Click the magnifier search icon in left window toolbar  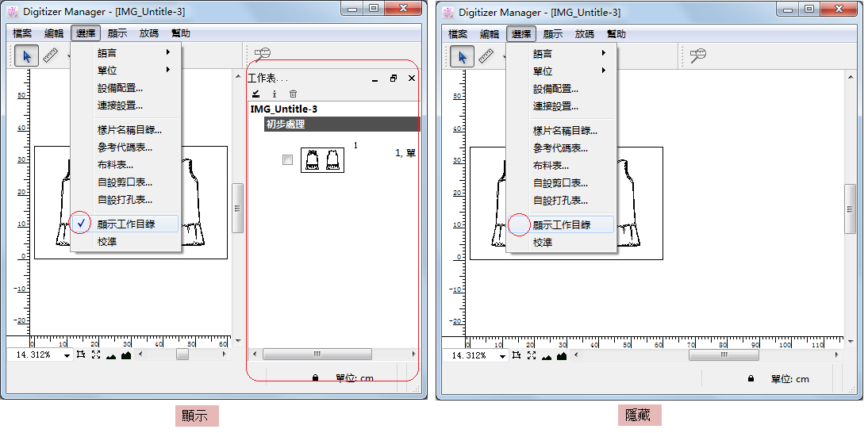263,55
